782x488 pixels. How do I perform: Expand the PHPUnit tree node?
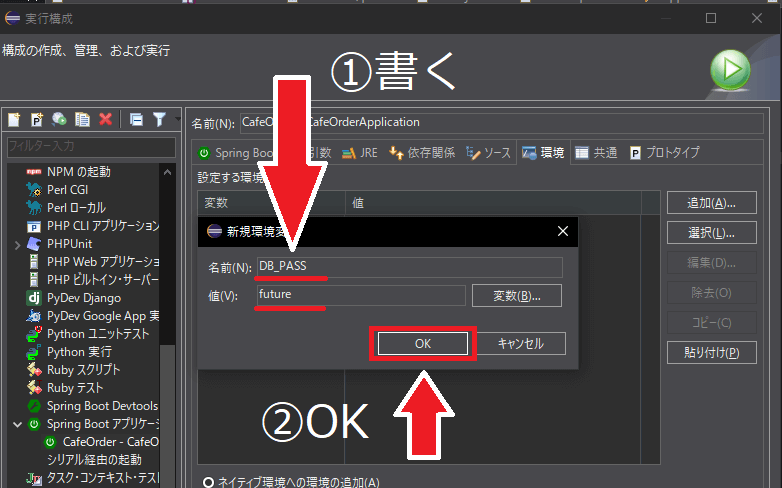18,244
